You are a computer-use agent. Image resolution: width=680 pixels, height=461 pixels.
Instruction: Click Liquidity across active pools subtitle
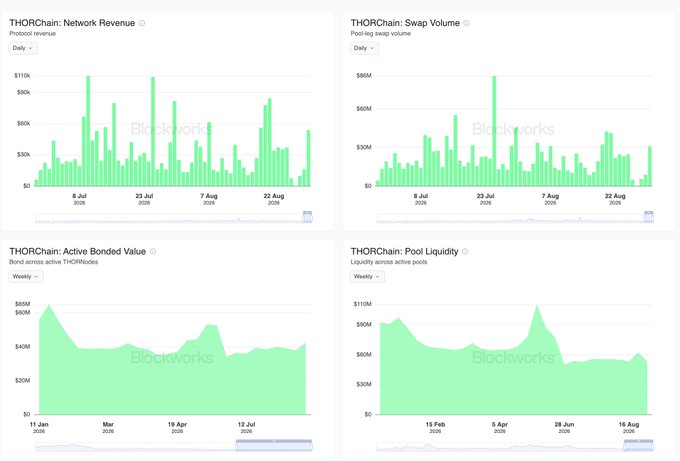pos(389,262)
